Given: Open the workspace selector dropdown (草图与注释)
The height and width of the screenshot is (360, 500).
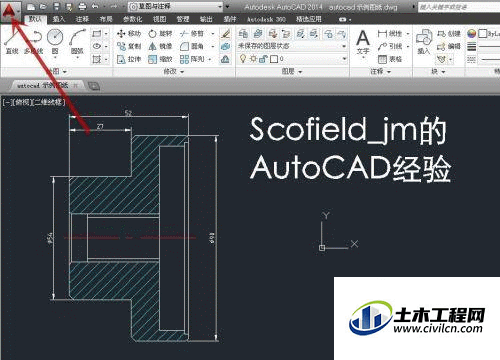Looking at the screenshot, I should click(176, 6).
